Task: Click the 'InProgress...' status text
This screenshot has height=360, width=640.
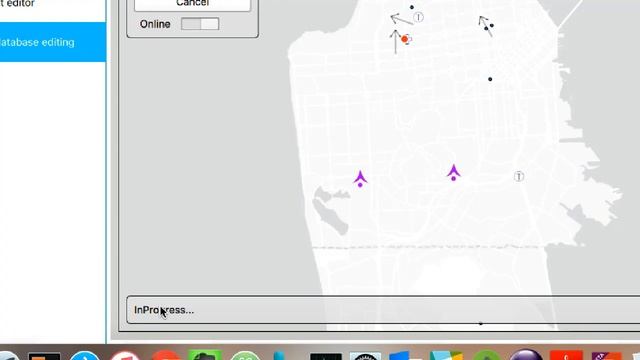Action: tap(164, 310)
